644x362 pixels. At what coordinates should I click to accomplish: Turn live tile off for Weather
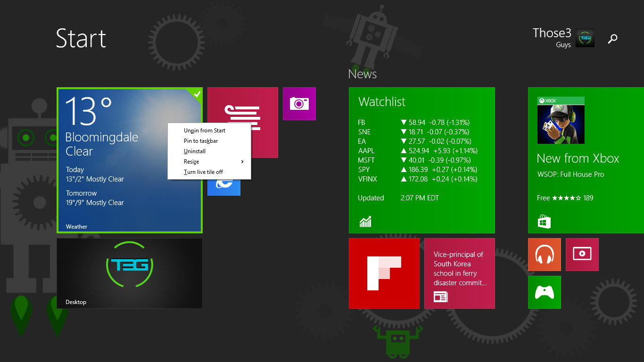203,172
